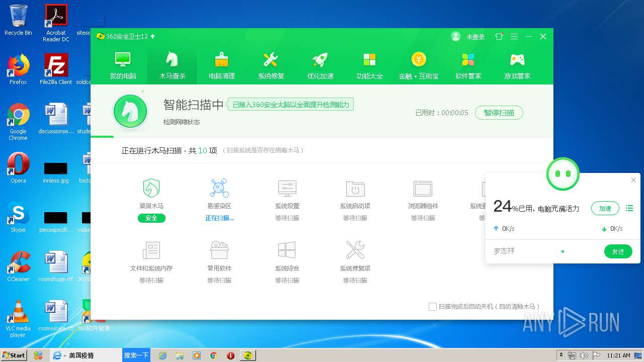Click the 360 brain detection banner

291,105
